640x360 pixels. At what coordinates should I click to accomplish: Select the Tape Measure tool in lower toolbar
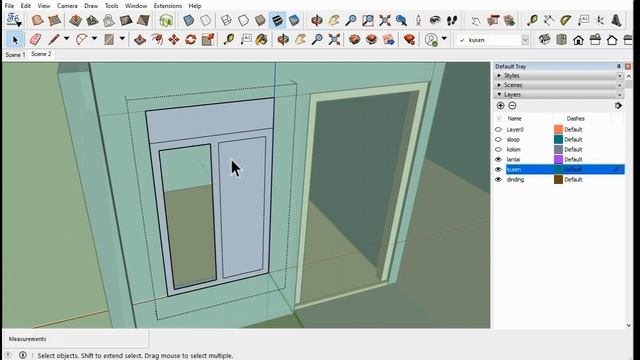pos(229,40)
